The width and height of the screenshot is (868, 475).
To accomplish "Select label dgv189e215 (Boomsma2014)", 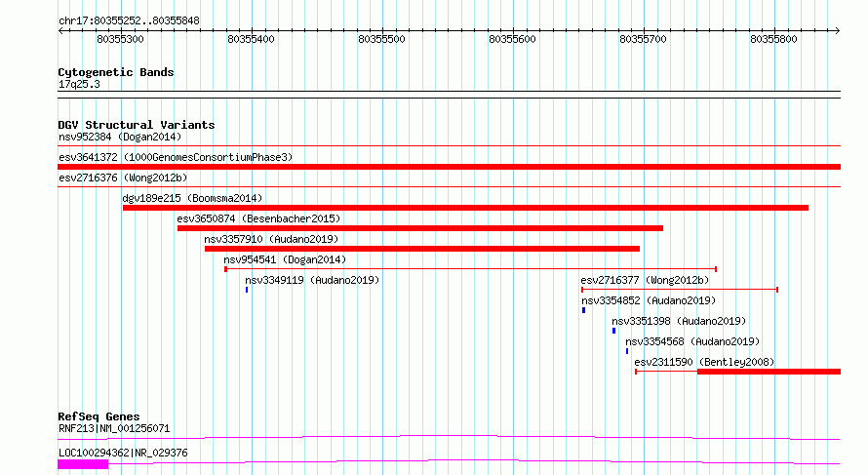I will click(x=193, y=198).
